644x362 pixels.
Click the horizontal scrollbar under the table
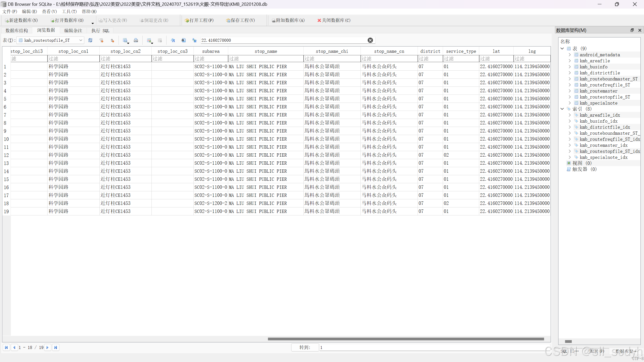pos(406,339)
